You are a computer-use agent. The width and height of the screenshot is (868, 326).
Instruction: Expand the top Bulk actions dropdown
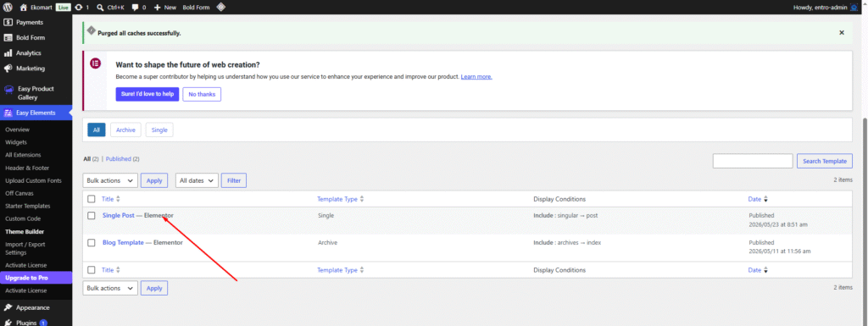[110, 180]
